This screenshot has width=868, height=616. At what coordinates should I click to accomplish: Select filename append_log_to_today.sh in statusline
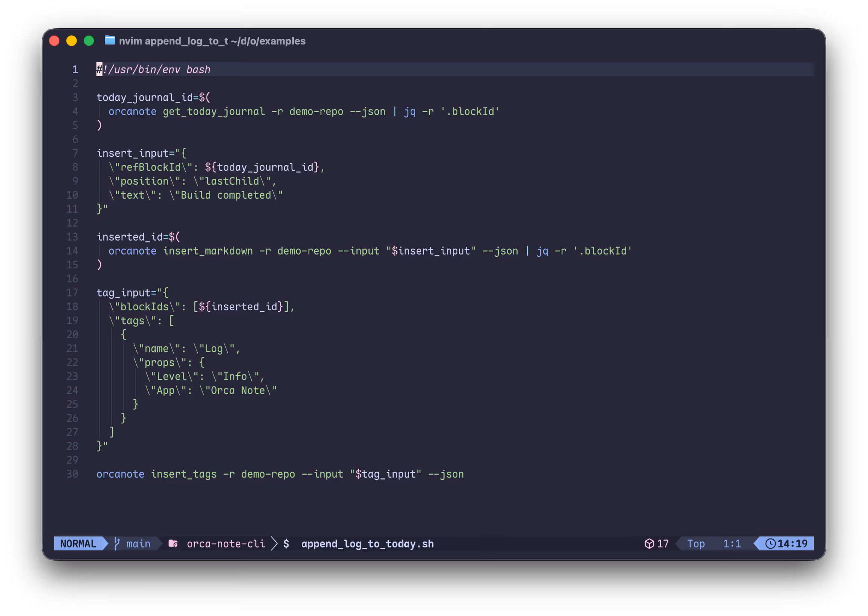tap(368, 544)
